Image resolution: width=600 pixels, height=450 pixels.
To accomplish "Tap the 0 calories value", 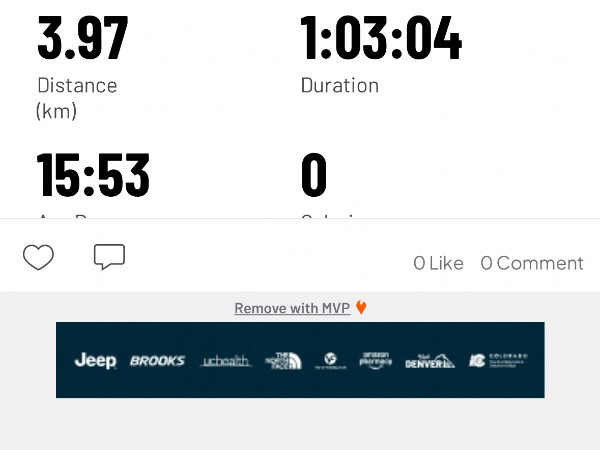I will tap(314, 175).
